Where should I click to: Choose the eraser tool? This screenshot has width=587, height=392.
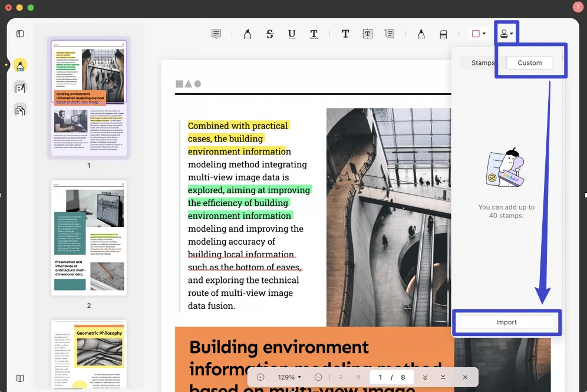443,34
